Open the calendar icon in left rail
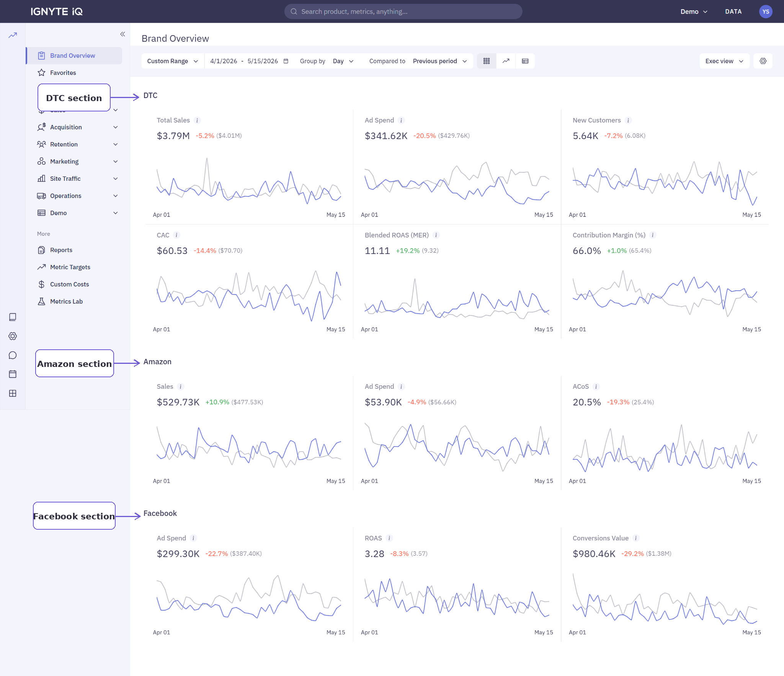The image size is (784, 676). (x=13, y=374)
